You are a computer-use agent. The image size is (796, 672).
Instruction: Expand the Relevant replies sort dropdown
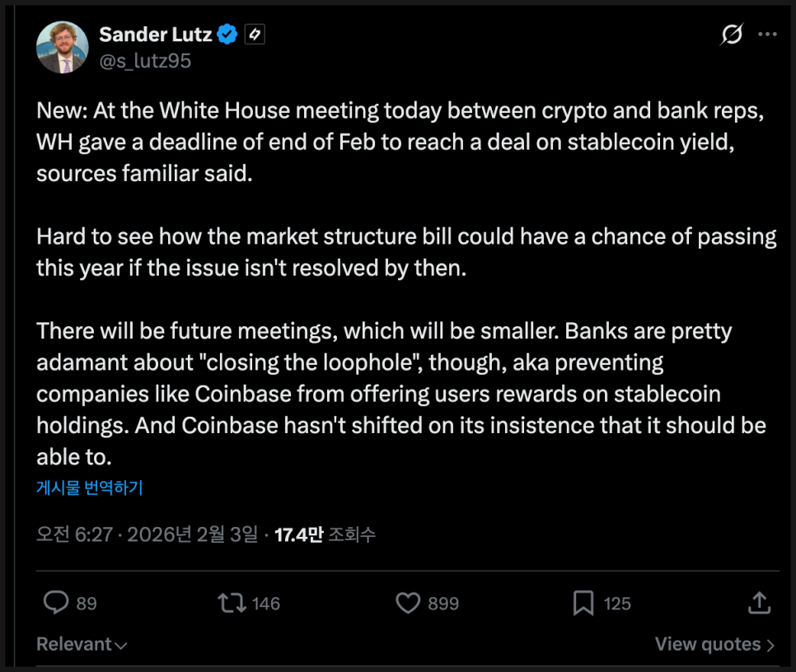tap(82, 644)
